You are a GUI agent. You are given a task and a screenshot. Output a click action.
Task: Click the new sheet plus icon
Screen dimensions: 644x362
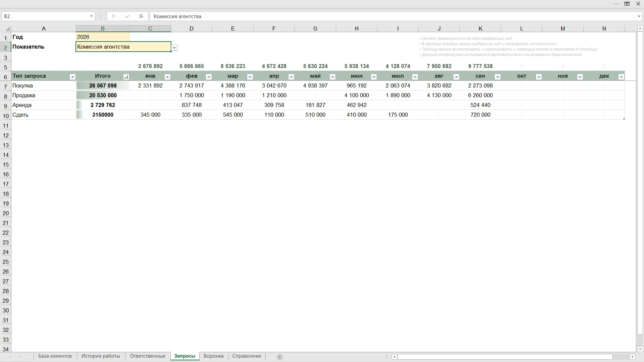(x=280, y=357)
